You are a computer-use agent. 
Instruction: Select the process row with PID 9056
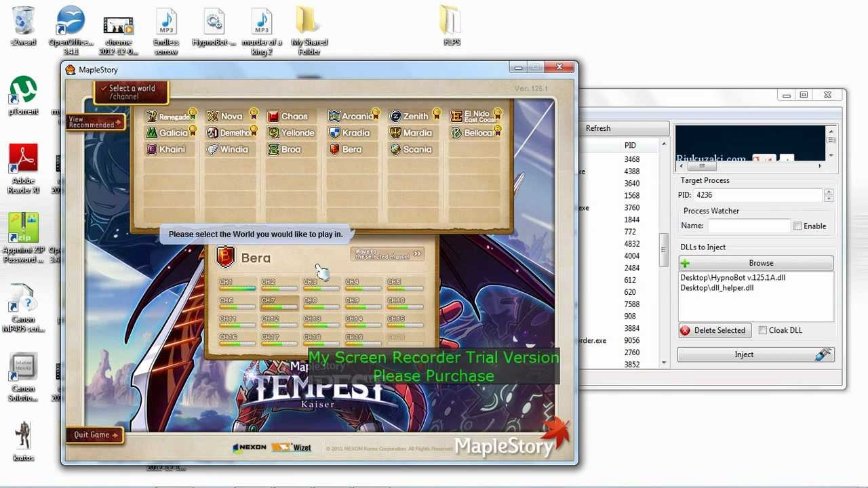point(620,340)
